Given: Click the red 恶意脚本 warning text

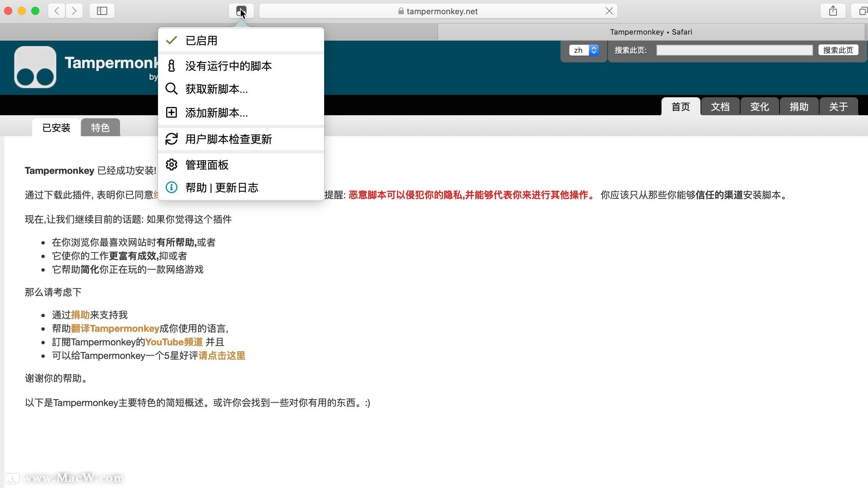Looking at the screenshot, I should [x=471, y=195].
